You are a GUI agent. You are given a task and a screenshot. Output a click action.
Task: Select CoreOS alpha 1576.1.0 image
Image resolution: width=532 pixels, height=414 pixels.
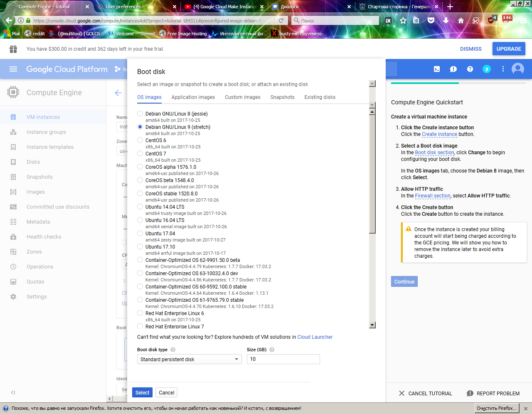[140, 167]
